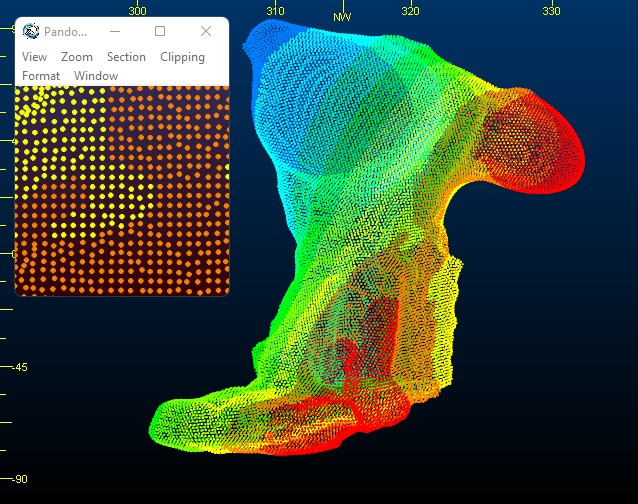Open the Section menu
Image resolution: width=638 pixels, height=504 pixels.
[126, 57]
